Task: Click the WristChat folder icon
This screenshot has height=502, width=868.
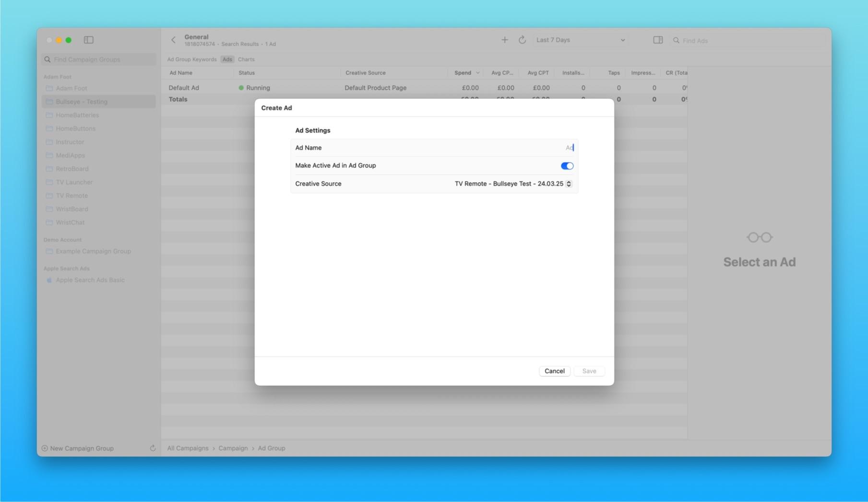Action: coord(49,222)
